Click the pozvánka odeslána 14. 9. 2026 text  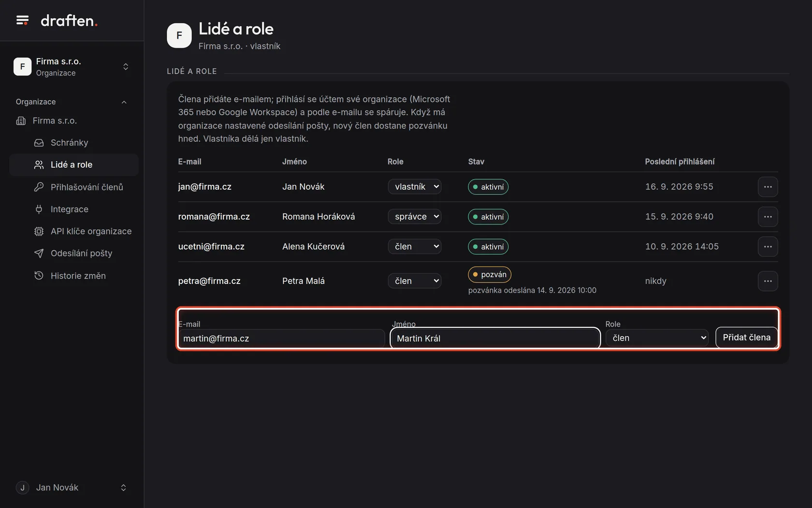[532, 290]
